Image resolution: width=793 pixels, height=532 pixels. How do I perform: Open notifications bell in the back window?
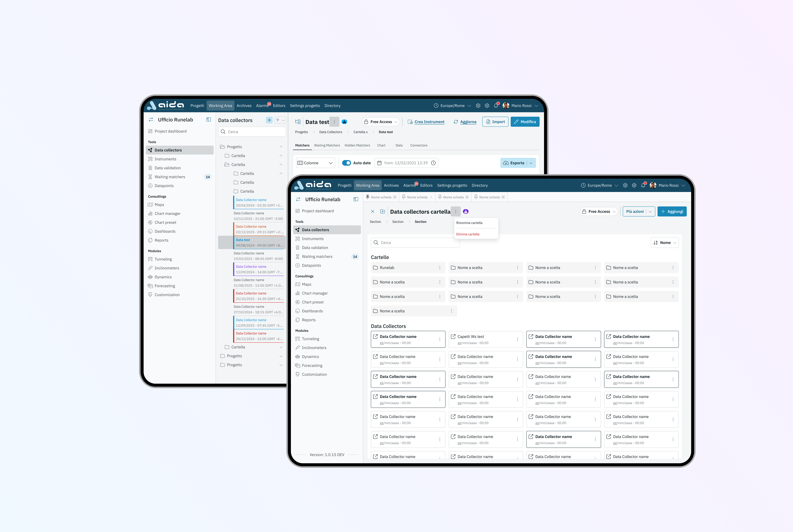coord(496,106)
